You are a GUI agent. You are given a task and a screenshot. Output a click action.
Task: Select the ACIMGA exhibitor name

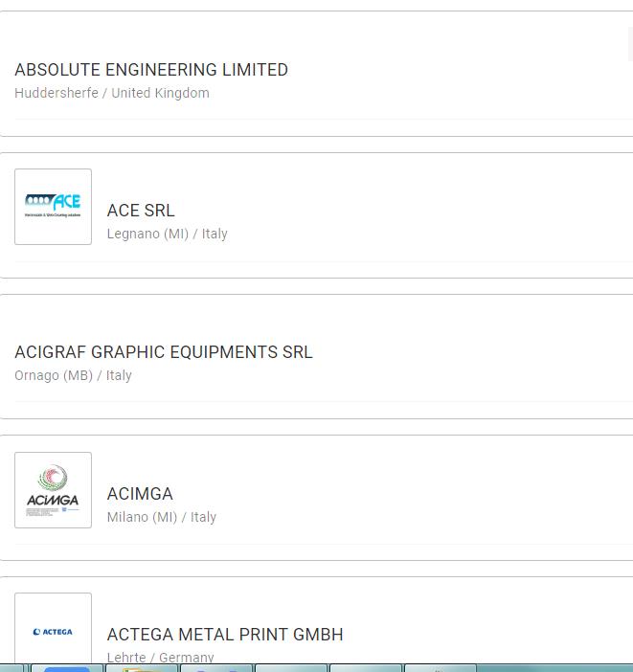click(140, 494)
